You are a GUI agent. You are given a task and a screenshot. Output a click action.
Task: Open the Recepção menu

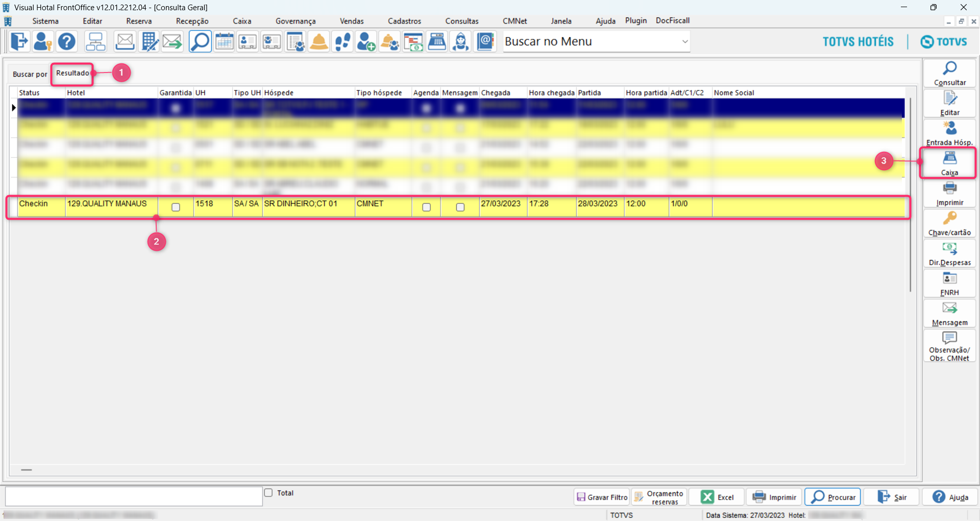click(x=192, y=21)
